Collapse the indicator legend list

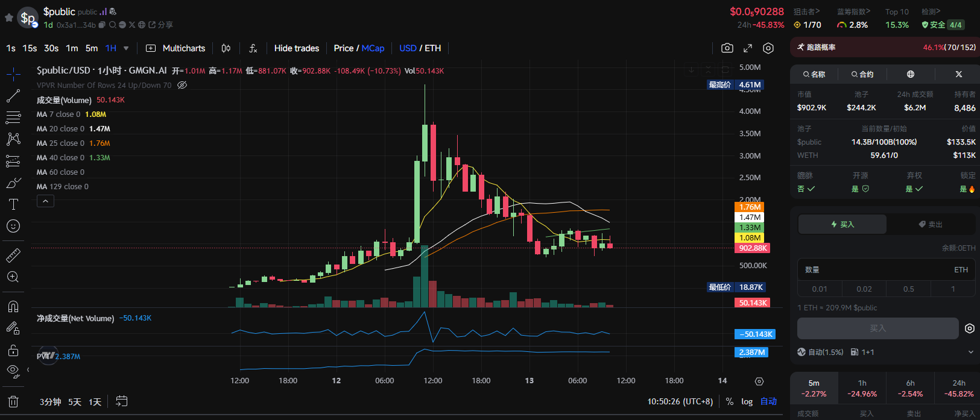click(x=45, y=201)
